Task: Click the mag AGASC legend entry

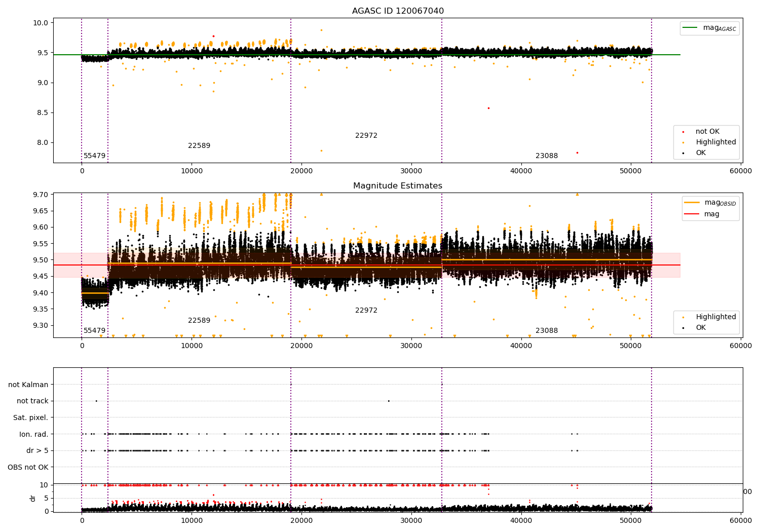Action: click(709, 28)
